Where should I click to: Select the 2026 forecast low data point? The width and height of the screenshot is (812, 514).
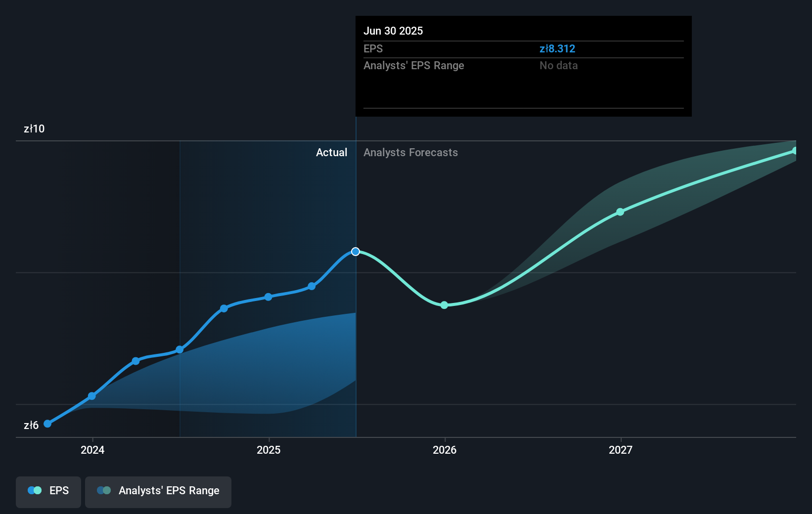[444, 305]
